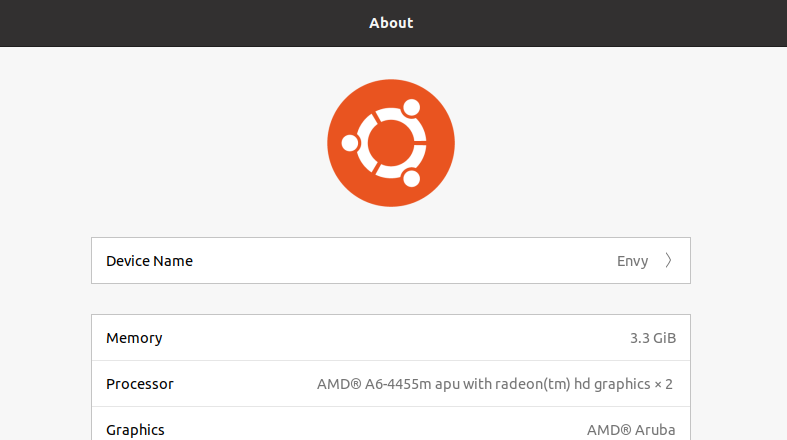Click the AMD Aruba graphics value
Viewport: 787px width, 440px height.
pos(630,430)
